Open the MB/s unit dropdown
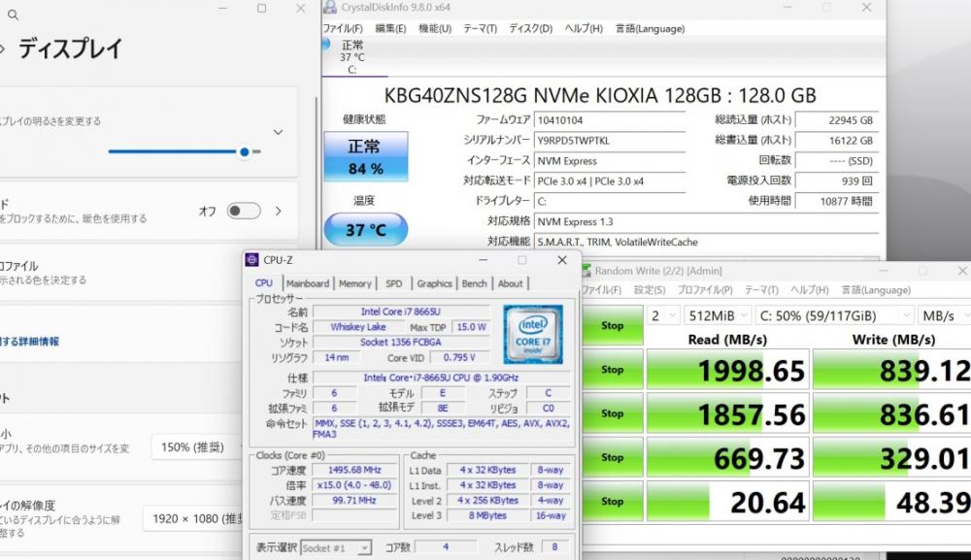 [944, 315]
